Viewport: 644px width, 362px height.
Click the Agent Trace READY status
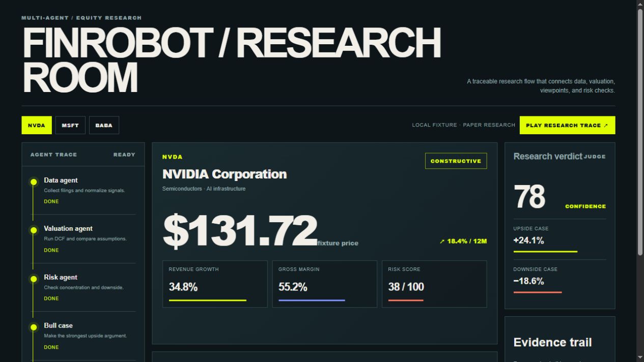[x=124, y=155]
